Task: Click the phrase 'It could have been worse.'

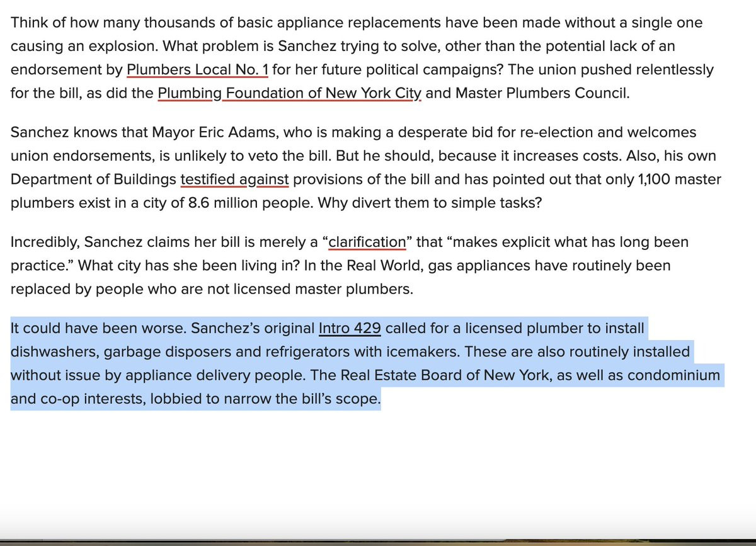Action: (98, 328)
